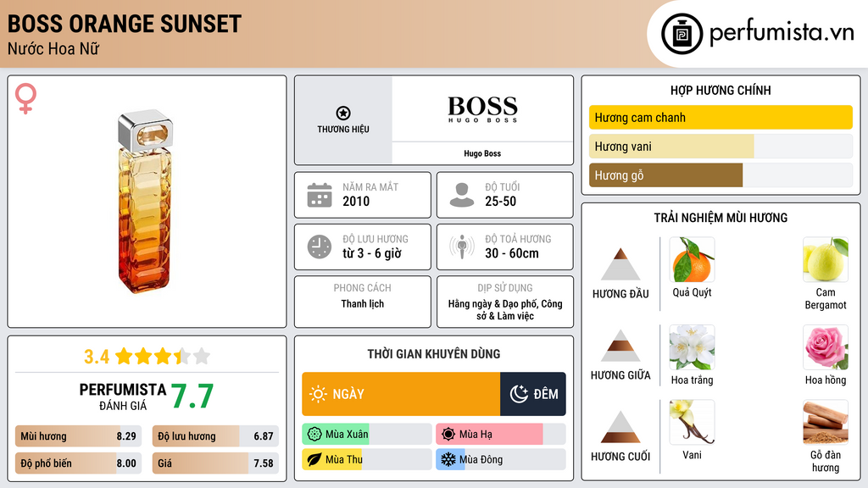The image size is (868, 488).
Task: Click the perfumista.vn logo icon
Action: [681, 34]
